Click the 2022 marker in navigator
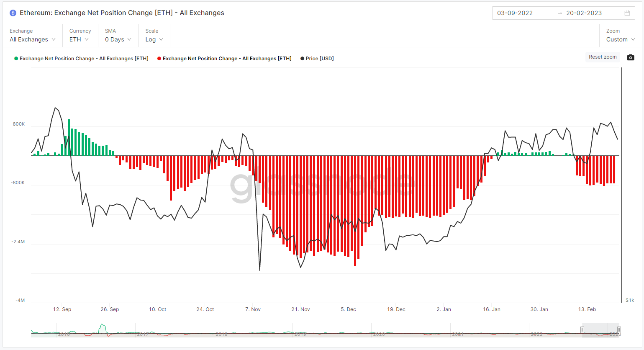The height and width of the screenshot is (350, 644). click(536, 334)
